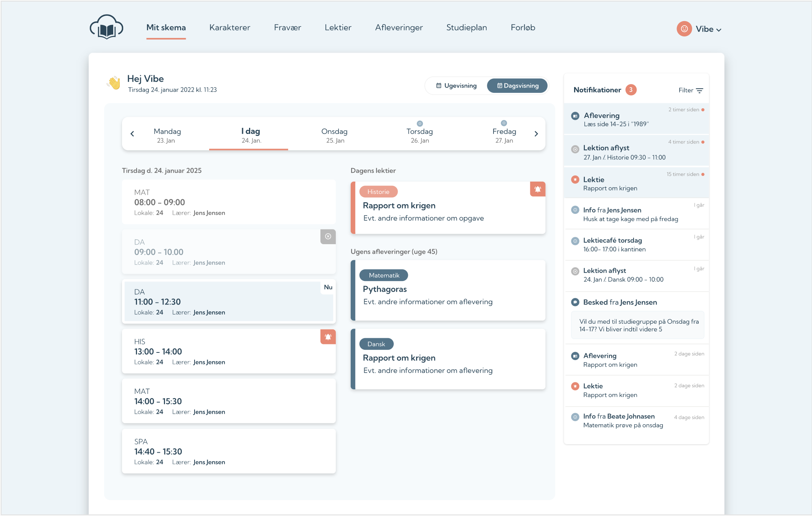
Task: Click the message icon beside Besked fra Jens Jensen
Action: (575, 302)
